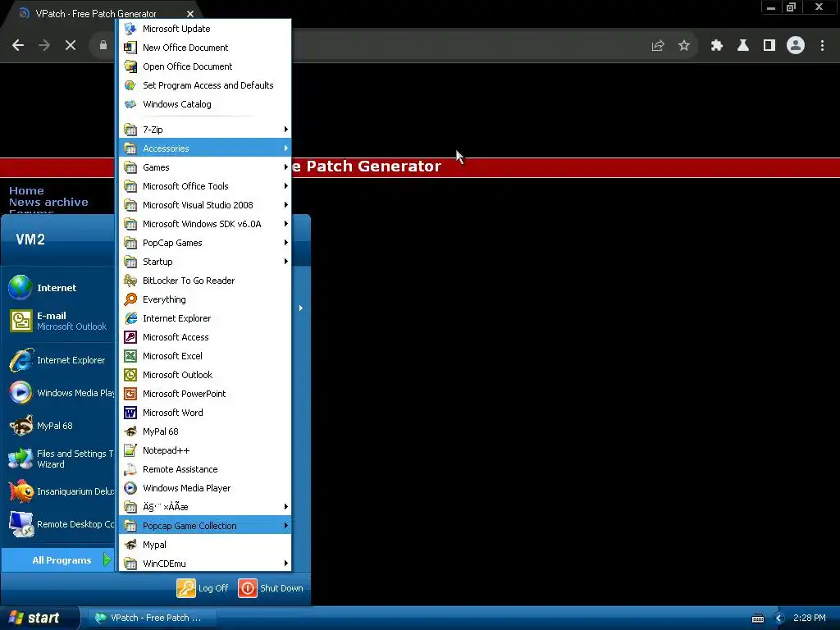Expand the PopCap Games folder
This screenshot has width=840, height=630.
point(205,243)
